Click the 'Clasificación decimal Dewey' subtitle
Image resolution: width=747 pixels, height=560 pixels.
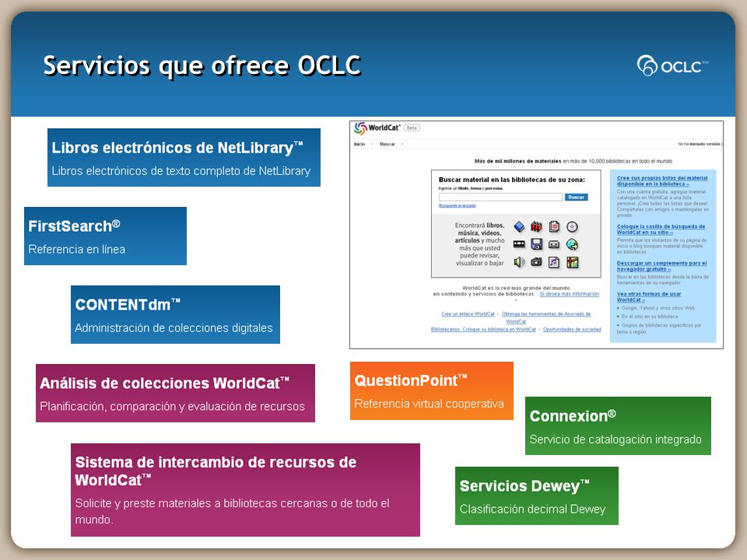click(x=532, y=509)
